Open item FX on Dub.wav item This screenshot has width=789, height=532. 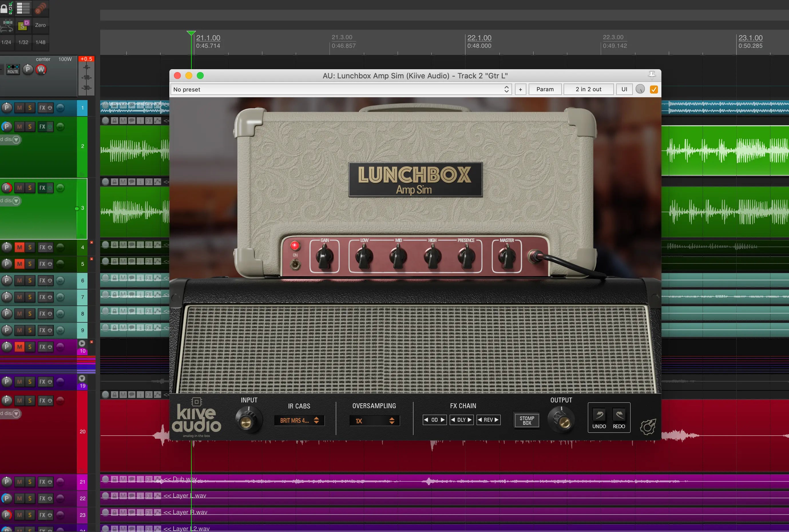pyautogui.click(x=149, y=479)
